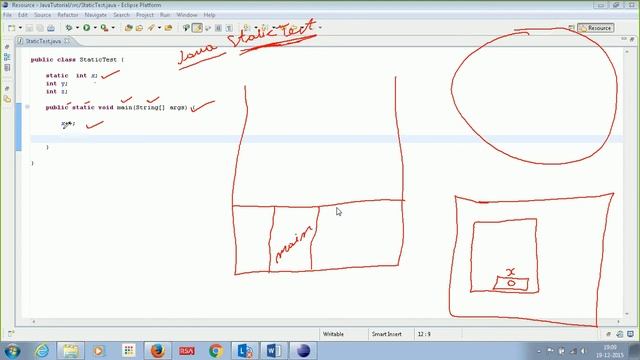
Task: Open the third left sidebar view icon
Action: (7, 68)
